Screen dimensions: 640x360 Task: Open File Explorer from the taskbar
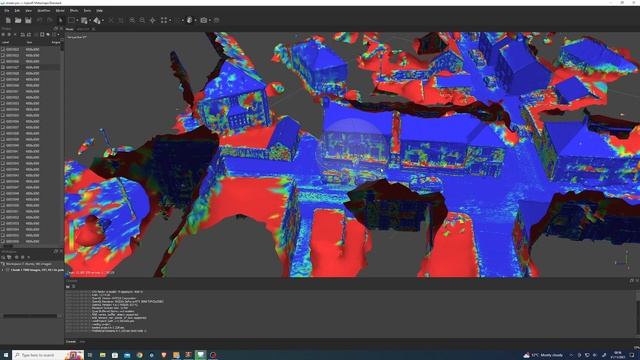click(102, 355)
